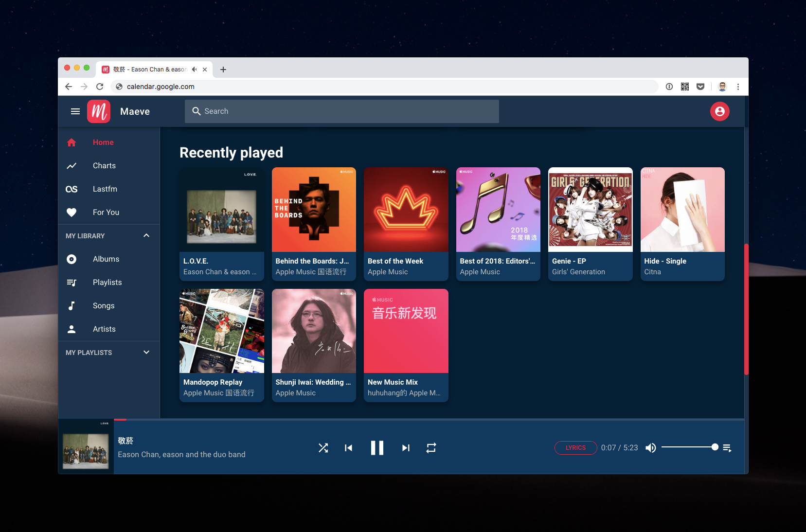The image size is (806, 532).
Task: Expand the MY PLAYLISTS section
Action: pos(146,352)
